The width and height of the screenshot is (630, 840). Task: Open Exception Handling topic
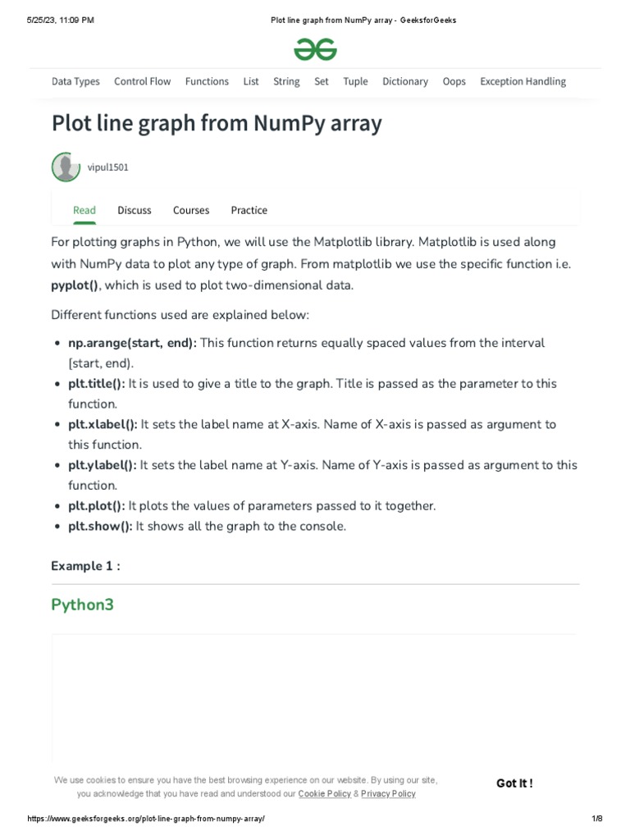pos(523,81)
